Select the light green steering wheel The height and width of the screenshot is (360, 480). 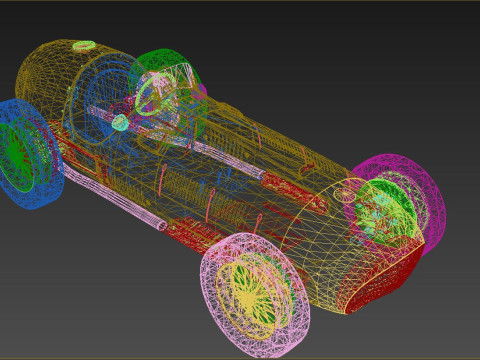tap(155, 94)
